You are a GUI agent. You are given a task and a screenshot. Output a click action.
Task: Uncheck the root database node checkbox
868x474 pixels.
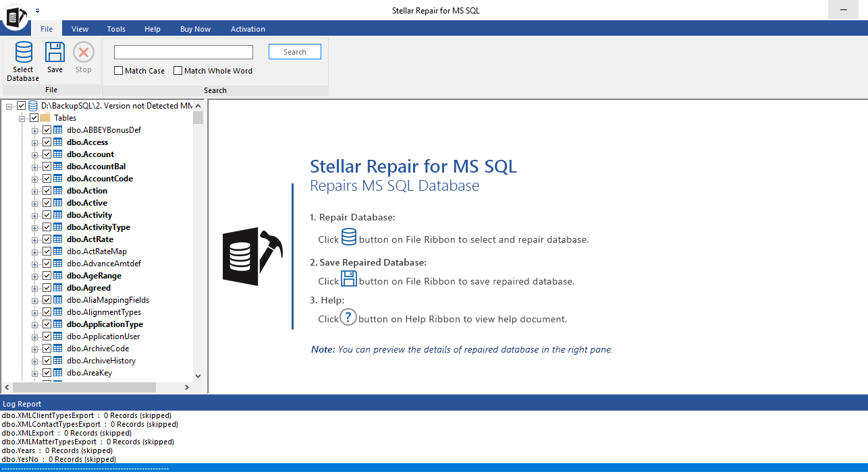(22, 106)
